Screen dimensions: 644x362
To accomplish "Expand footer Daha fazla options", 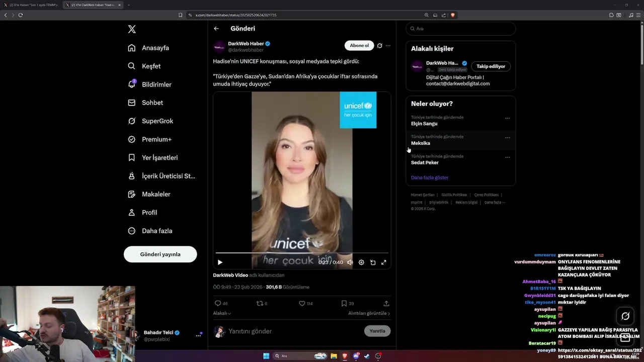I will (495, 202).
